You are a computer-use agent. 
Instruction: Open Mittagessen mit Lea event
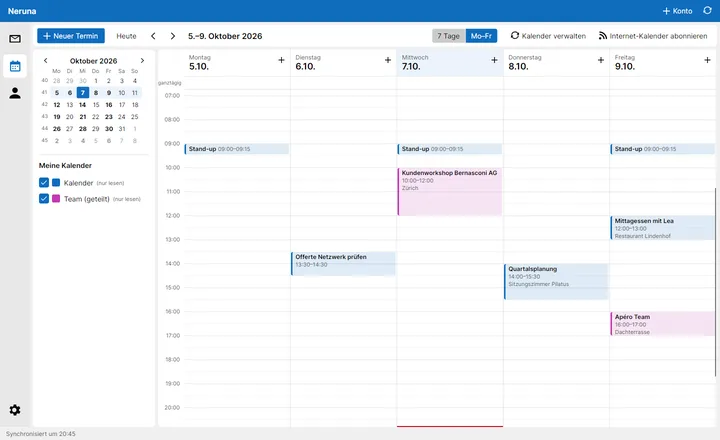tap(663, 228)
